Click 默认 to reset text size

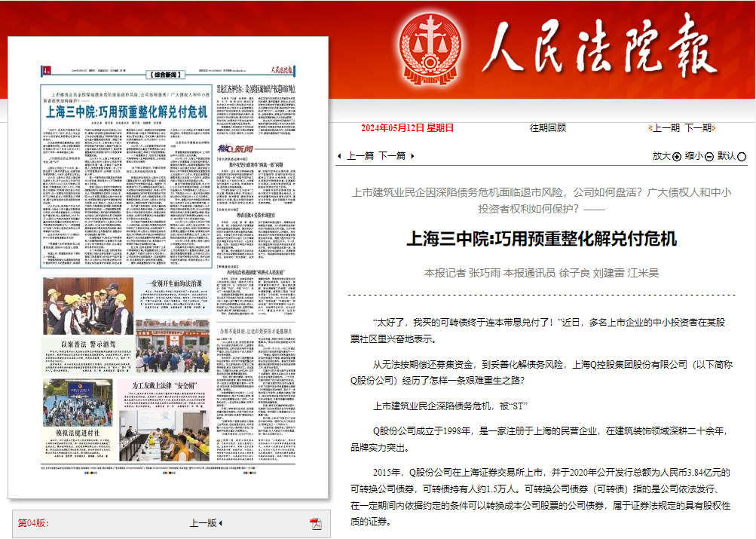[727, 156]
